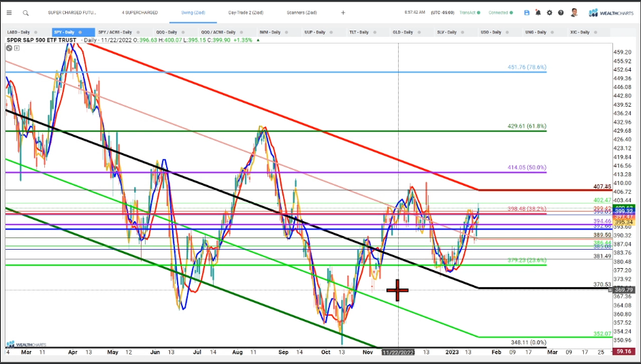Click the 2023 label on the time axis
This screenshot has width=641, height=364.
coord(452,352)
